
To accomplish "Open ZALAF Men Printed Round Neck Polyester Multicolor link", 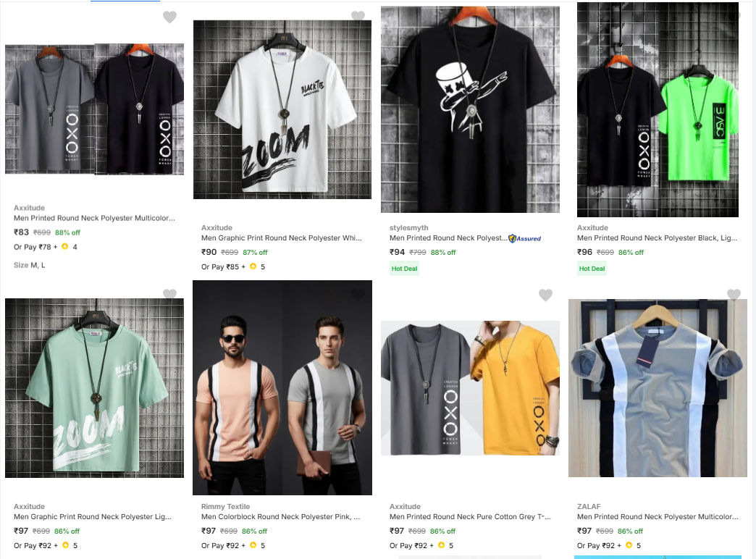I will click(x=658, y=517).
